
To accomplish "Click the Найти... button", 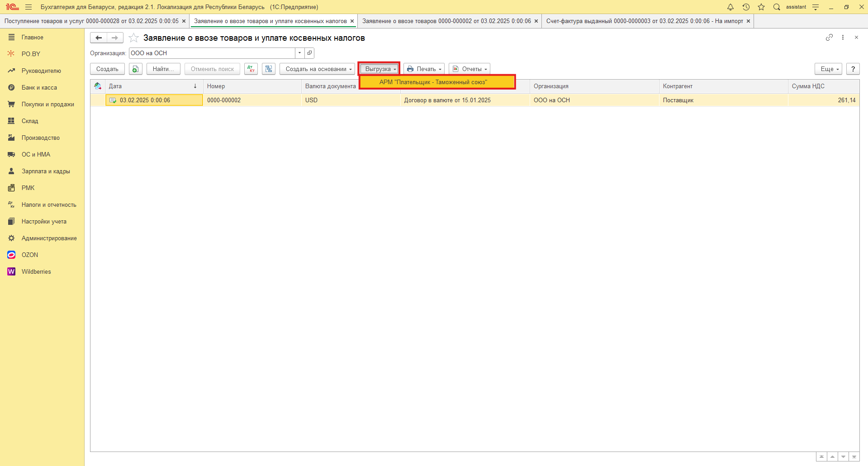I will tap(163, 69).
